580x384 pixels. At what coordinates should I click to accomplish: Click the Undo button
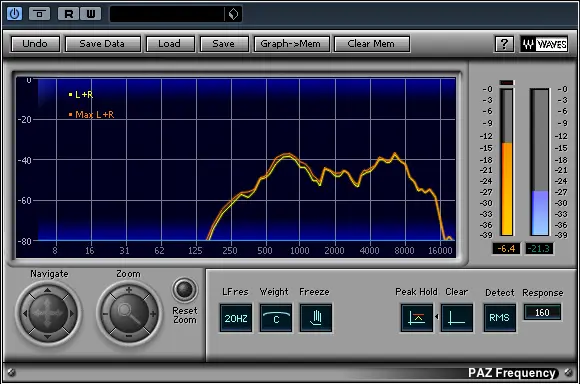tap(35, 44)
